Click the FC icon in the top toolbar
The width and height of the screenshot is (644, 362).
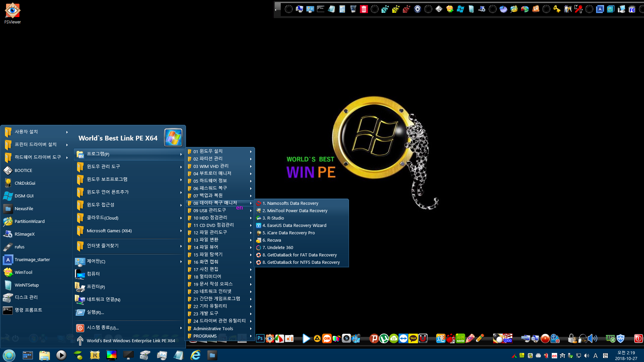tap(632, 9)
